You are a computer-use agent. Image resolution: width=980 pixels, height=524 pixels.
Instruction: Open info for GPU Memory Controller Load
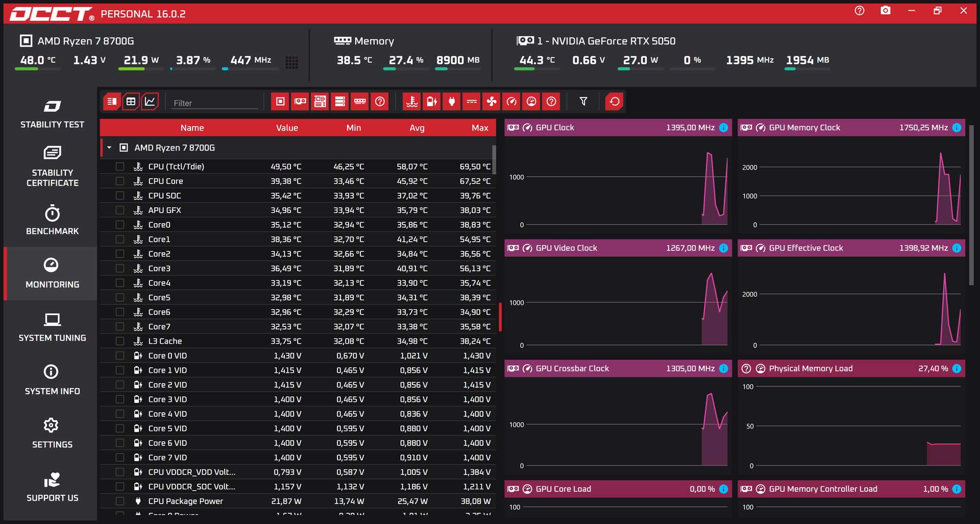(957, 489)
